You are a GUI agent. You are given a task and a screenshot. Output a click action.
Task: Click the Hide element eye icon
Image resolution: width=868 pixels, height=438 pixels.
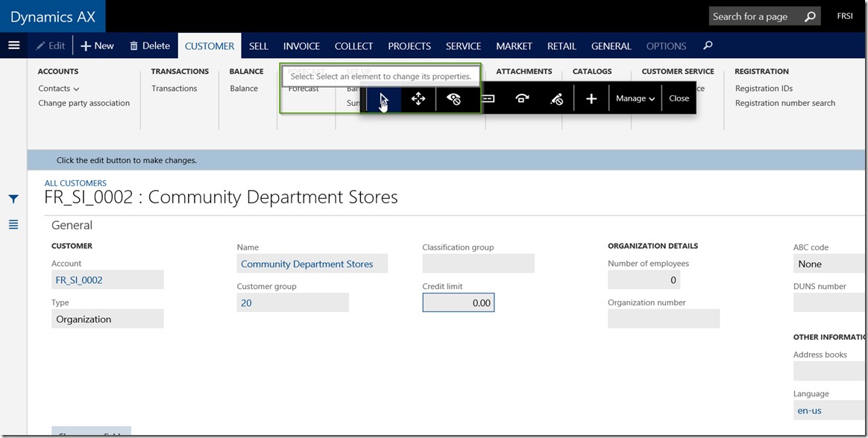pos(453,99)
